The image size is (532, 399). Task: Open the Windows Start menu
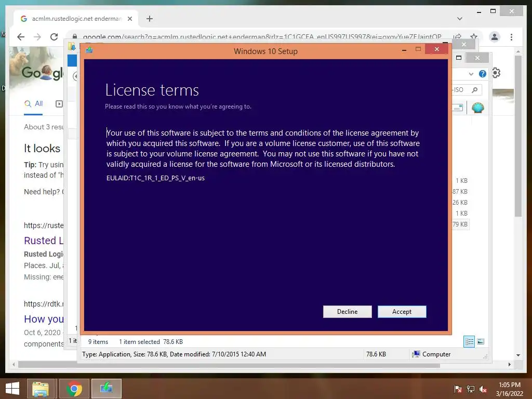click(12, 389)
